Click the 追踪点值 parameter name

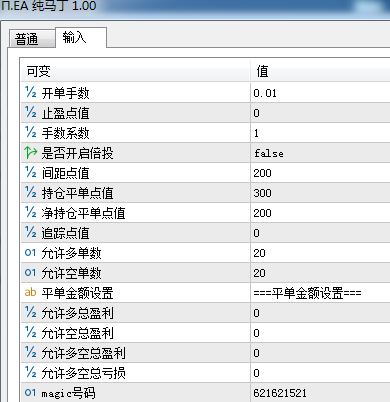tap(66, 233)
